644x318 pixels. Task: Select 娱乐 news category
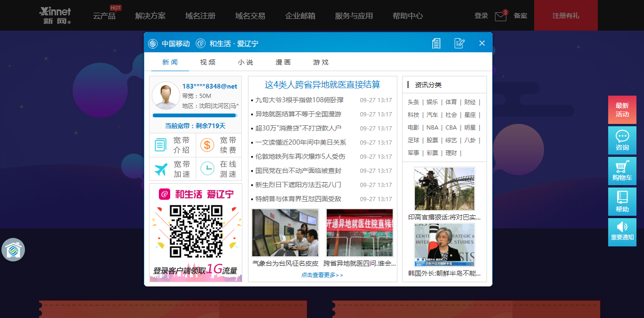pos(432,102)
